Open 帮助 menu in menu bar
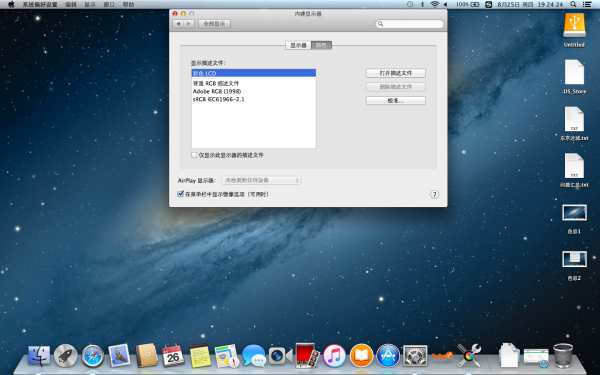 click(x=129, y=4)
